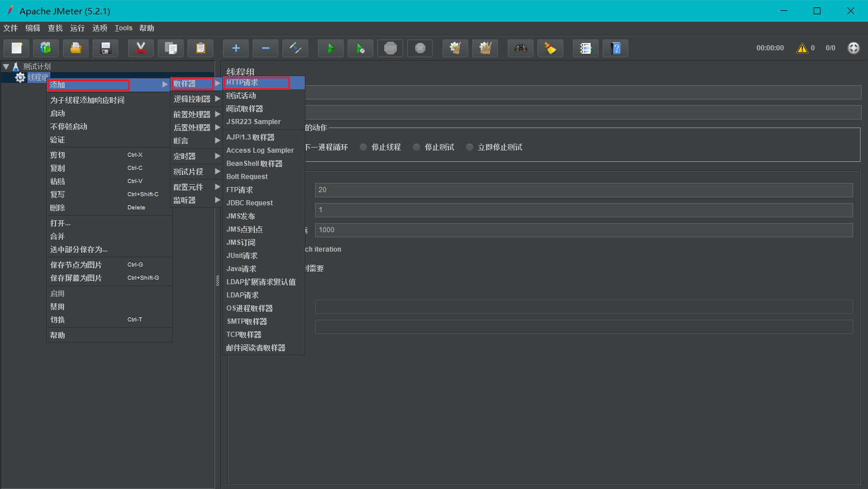Open the 逻辑控制器 submenu
868x489 pixels.
[197, 99]
